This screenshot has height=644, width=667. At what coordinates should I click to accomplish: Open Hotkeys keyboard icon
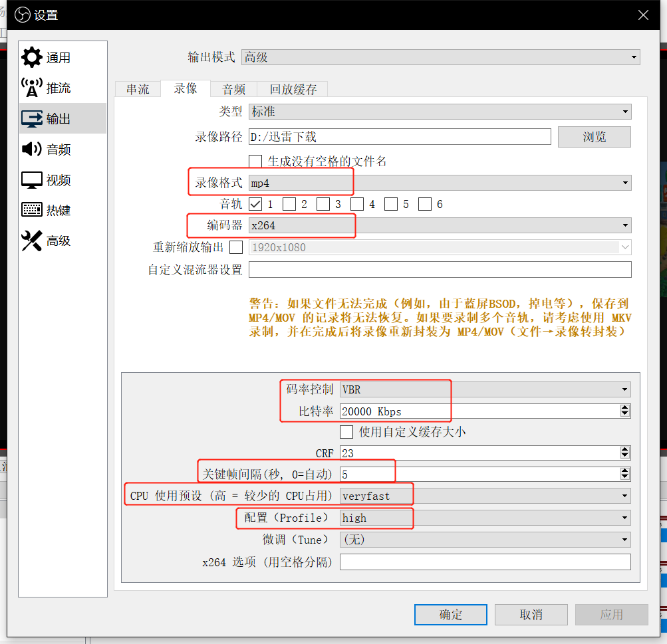coord(31,210)
